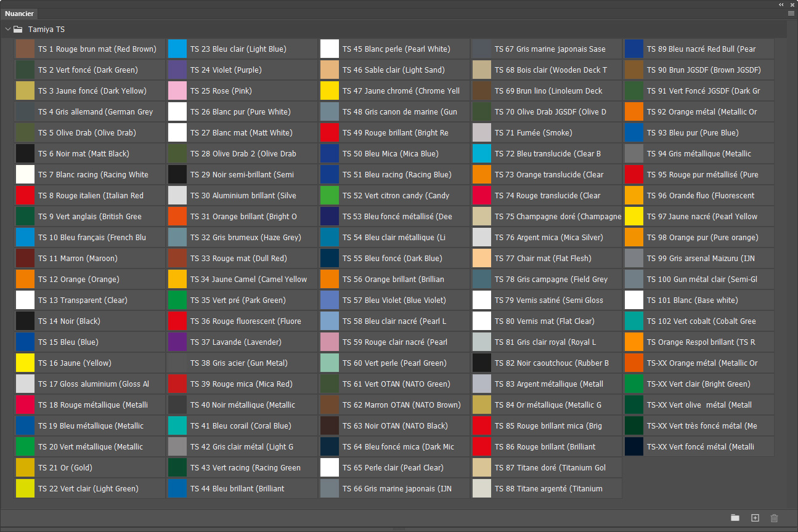Open the Nuancier panel options menu
The image size is (798, 532).
coord(791,13)
